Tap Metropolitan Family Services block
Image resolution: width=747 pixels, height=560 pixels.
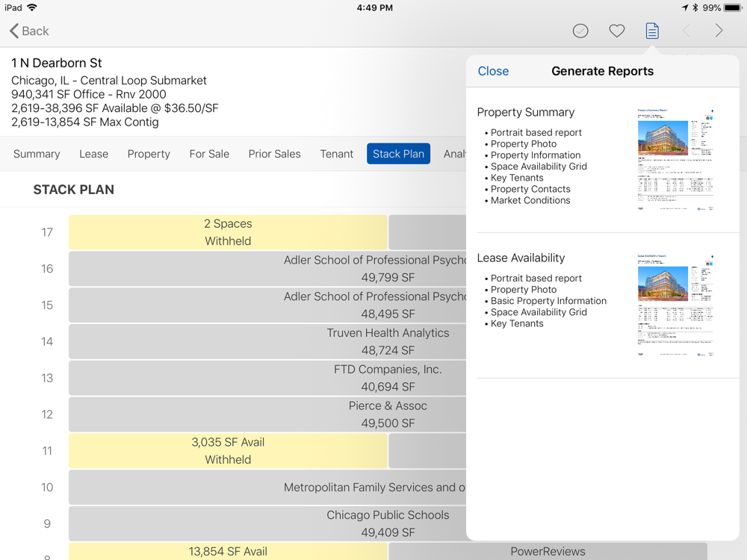tap(267, 487)
